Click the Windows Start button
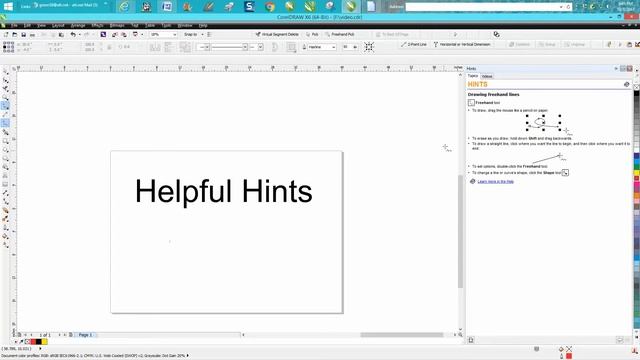The image size is (640, 360). 8,6
